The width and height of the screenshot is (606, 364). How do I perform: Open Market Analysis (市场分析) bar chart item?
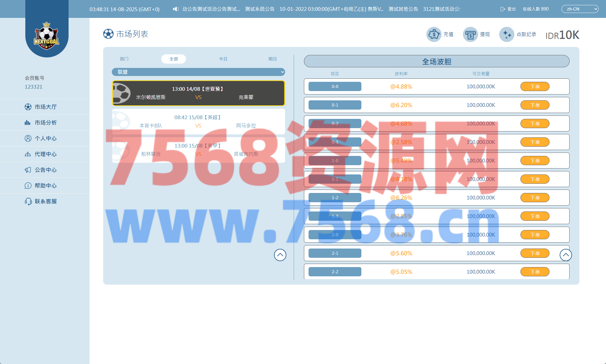(x=45, y=123)
